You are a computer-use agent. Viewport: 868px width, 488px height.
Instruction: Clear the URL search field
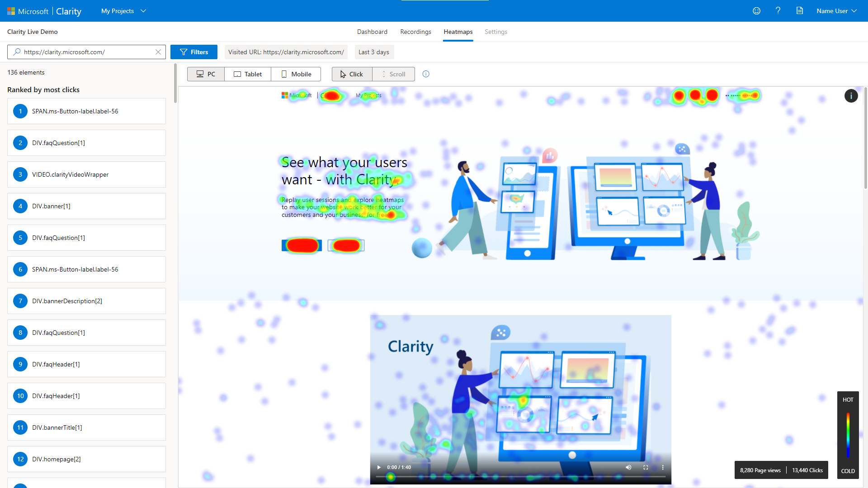point(158,52)
